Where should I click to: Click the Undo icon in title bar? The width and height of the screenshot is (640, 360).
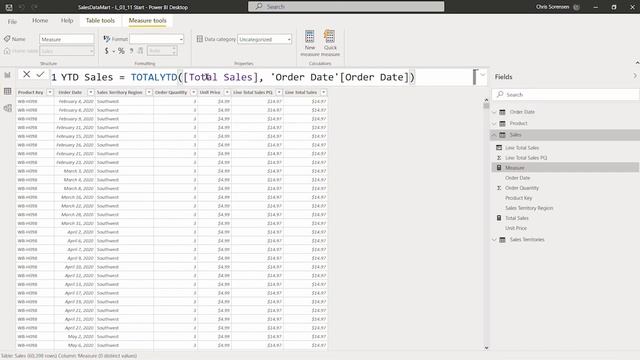pos(22,7)
